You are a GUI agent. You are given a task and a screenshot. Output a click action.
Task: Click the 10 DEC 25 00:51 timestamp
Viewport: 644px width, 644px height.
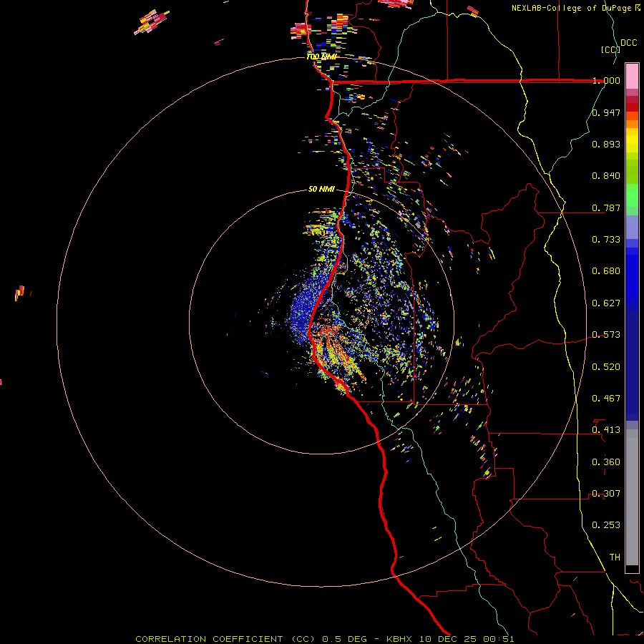click(467, 639)
